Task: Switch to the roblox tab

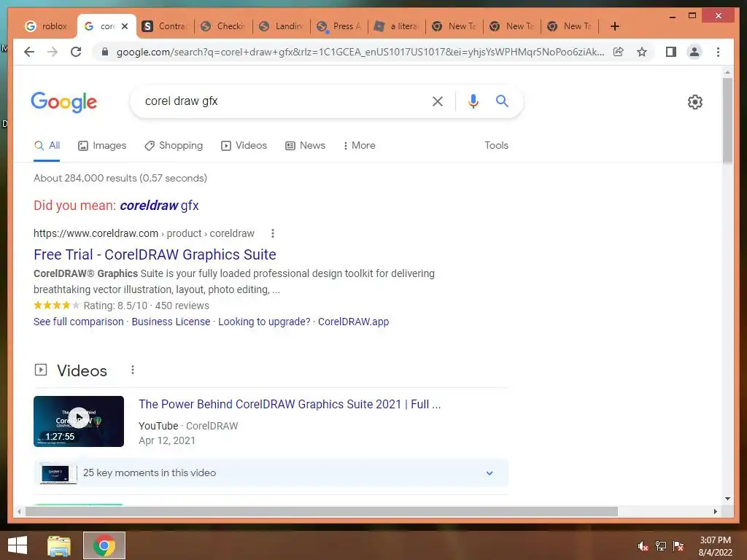Action: pos(46,26)
